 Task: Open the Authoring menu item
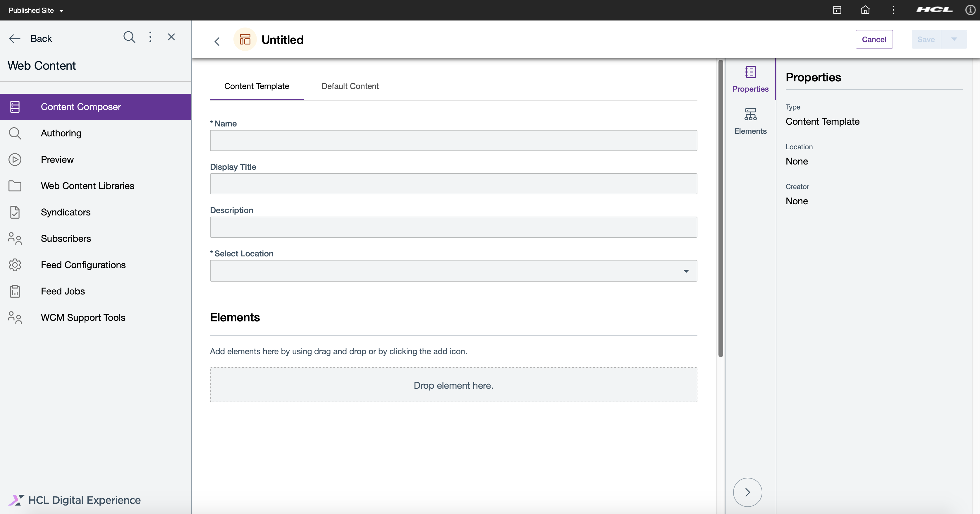(x=95, y=133)
